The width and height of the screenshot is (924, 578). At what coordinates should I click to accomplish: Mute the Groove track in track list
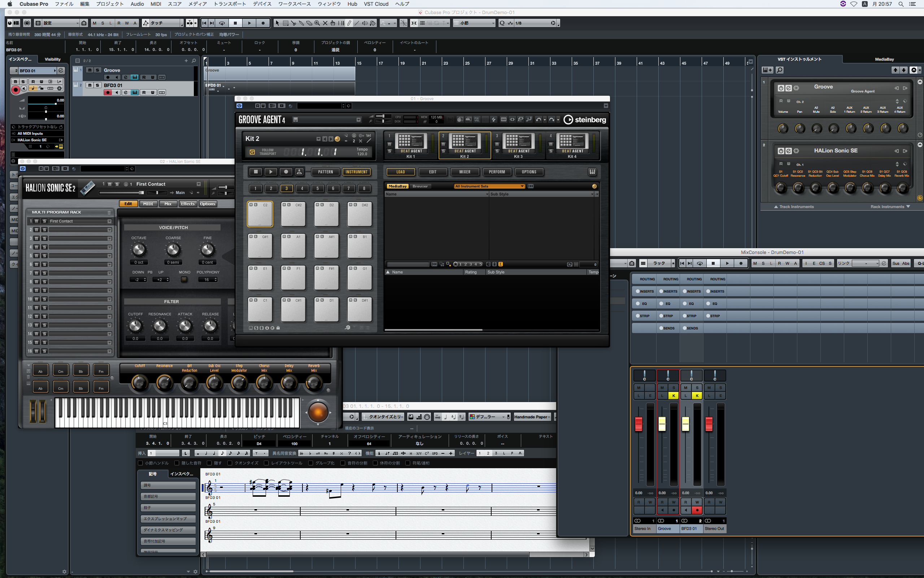pos(90,70)
